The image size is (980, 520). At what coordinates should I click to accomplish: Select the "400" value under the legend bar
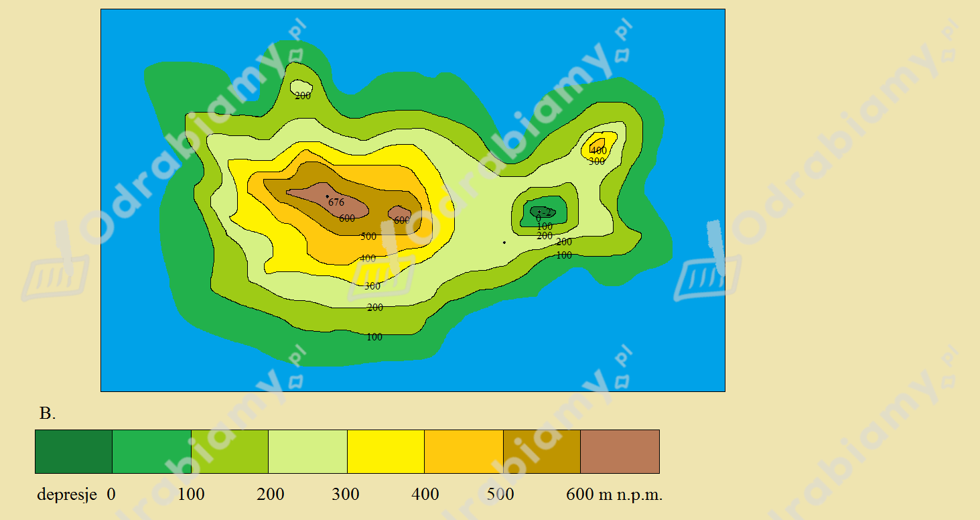pyautogui.click(x=425, y=495)
